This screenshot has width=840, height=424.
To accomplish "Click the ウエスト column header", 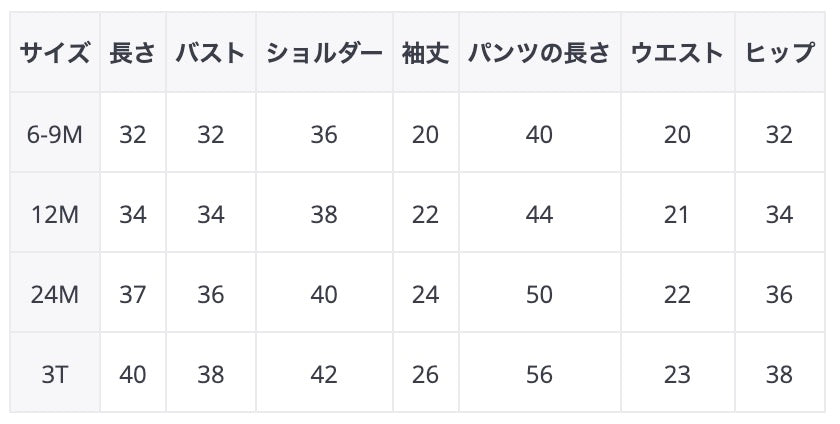I will tap(677, 53).
